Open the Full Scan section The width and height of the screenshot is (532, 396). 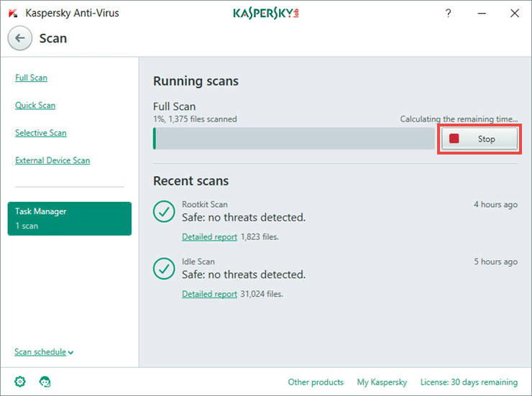point(31,78)
